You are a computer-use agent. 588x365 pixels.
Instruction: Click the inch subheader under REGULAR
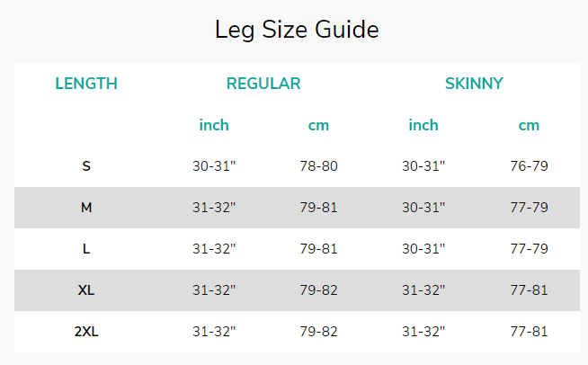tap(214, 125)
